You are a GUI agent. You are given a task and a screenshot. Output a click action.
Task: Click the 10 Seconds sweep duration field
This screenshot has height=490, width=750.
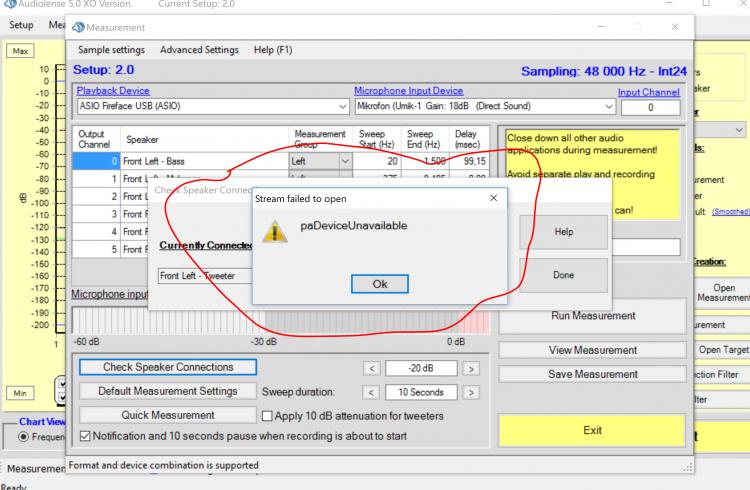point(421,392)
